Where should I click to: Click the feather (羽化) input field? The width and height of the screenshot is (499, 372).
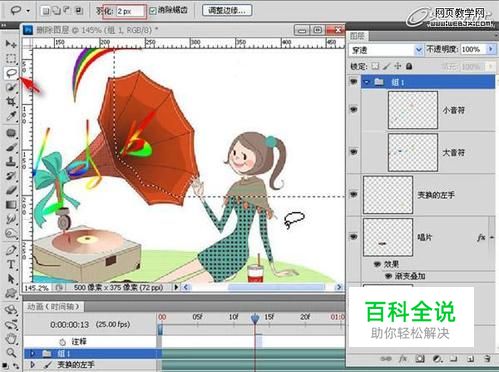[x=130, y=11]
